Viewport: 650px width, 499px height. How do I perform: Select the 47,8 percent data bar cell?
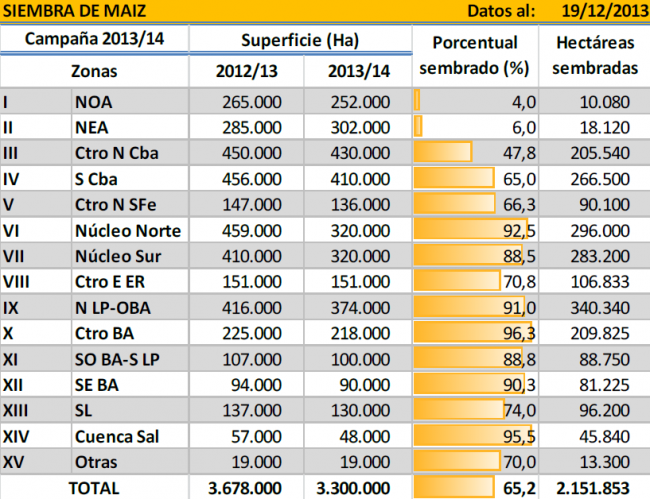[474, 153]
